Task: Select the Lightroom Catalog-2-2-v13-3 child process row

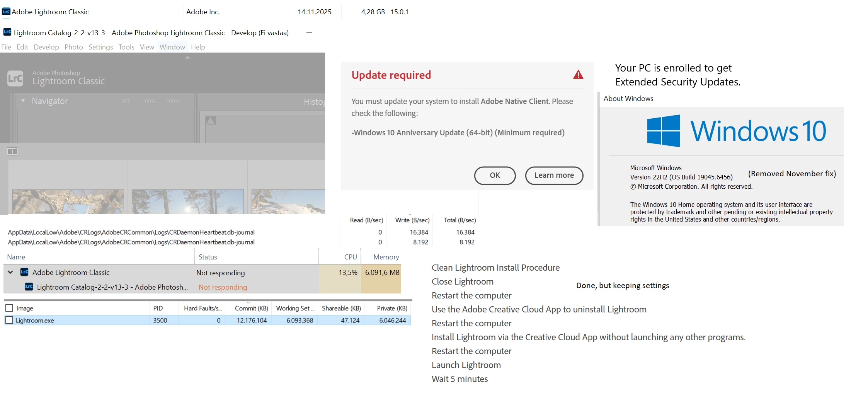Action: point(202,287)
